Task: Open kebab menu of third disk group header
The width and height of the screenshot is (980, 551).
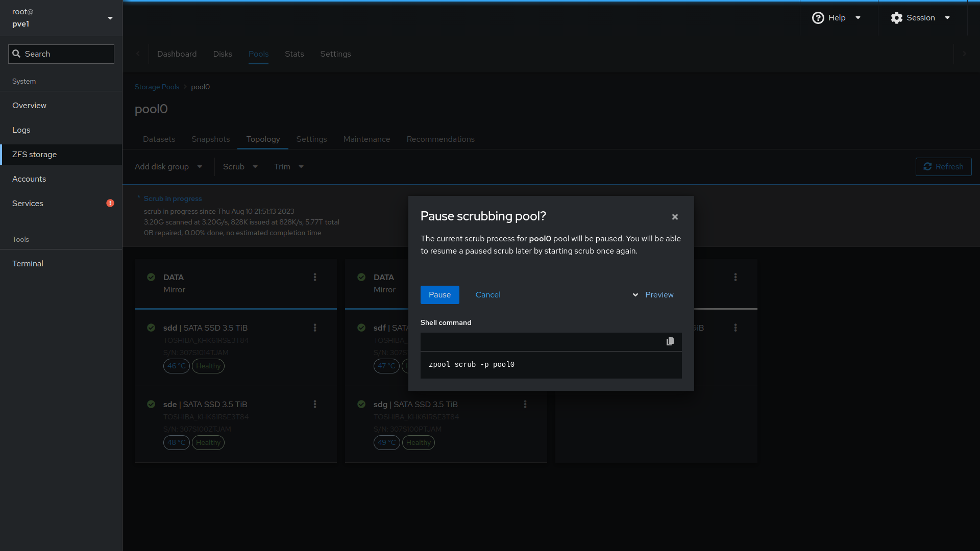Action: pos(736,277)
